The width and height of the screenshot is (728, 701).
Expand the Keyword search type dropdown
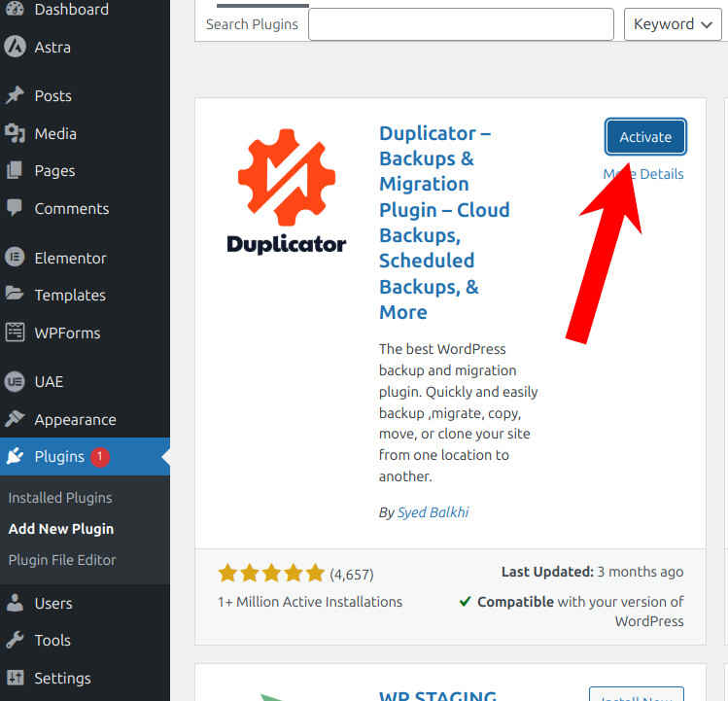[x=673, y=24]
